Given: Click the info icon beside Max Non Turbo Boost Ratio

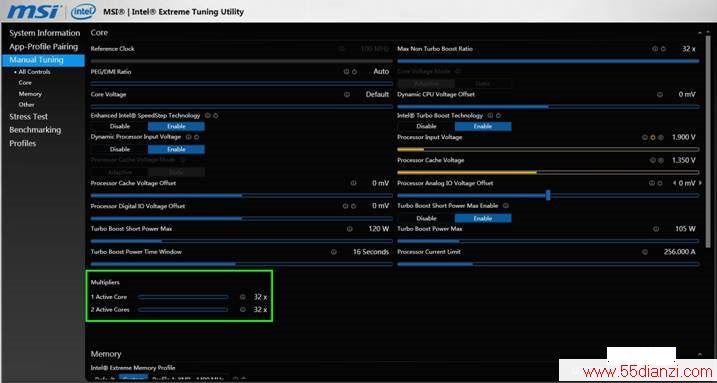Looking at the screenshot, I should click(x=655, y=48).
